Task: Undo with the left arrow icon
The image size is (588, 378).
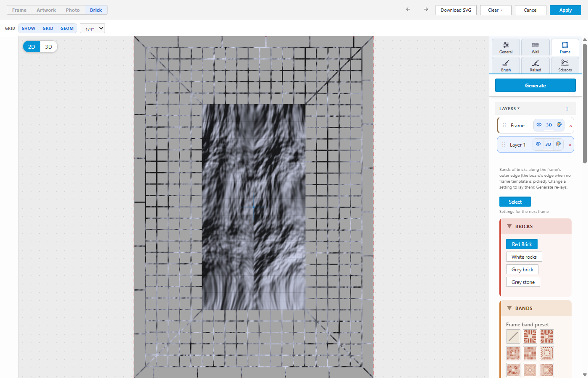Action: 408,9
